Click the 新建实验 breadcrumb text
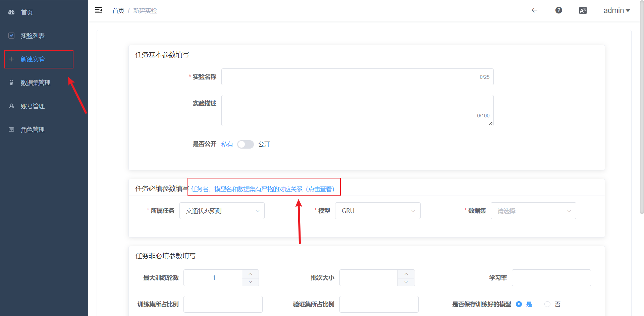The image size is (644, 316). (x=145, y=11)
